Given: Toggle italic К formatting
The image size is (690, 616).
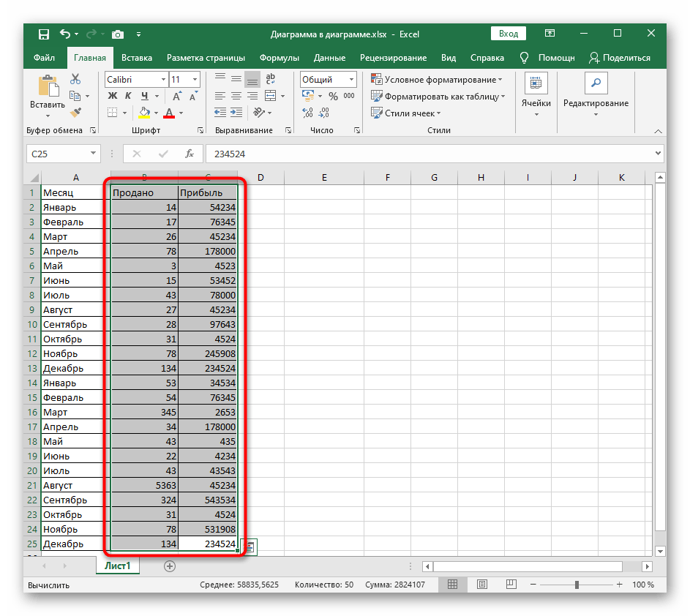Looking at the screenshot, I should coord(128,96).
